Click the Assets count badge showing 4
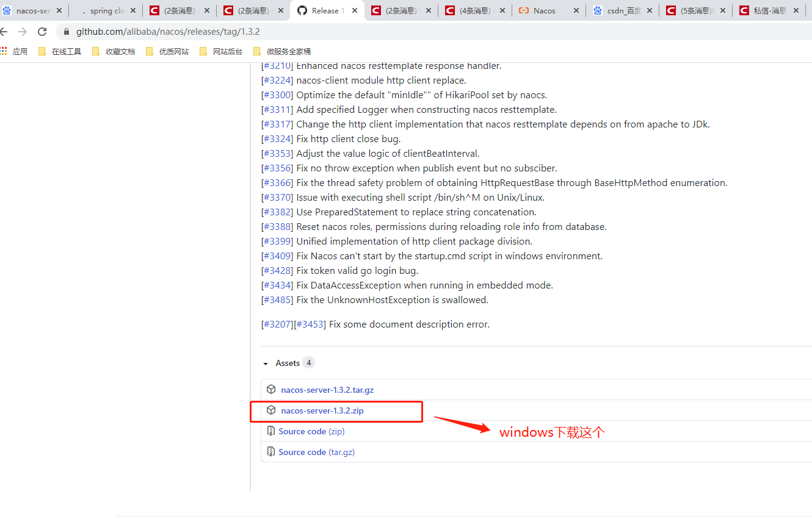Screen dimensions: 812x527 (x=308, y=362)
